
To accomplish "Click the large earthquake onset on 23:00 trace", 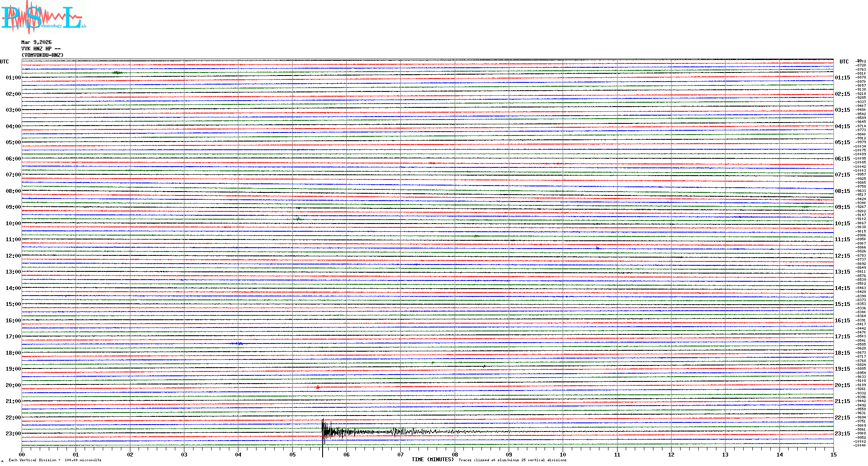I will click(x=323, y=431).
